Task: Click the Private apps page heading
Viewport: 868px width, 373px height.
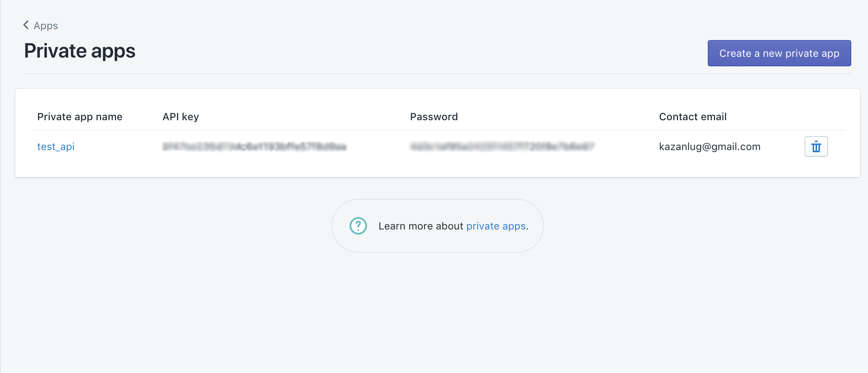Action: coord(80,51)
